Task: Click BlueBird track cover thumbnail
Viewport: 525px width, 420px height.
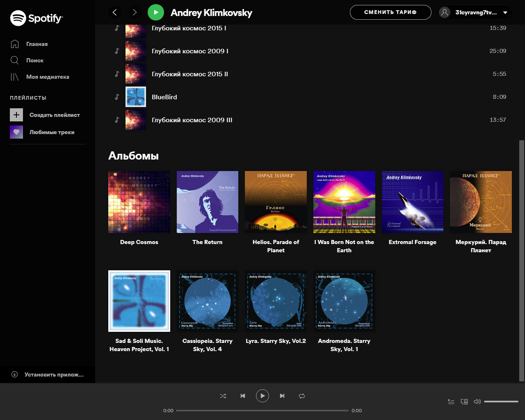Action: click(x=136, y=97)
